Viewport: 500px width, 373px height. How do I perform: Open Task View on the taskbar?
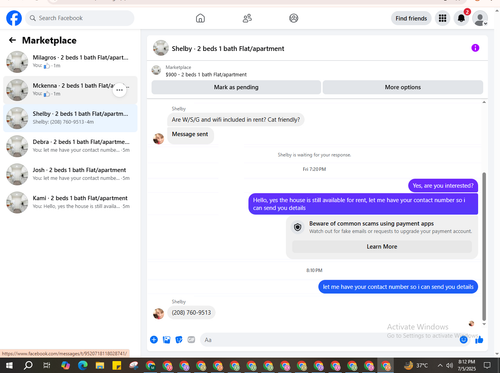[47, 365]
